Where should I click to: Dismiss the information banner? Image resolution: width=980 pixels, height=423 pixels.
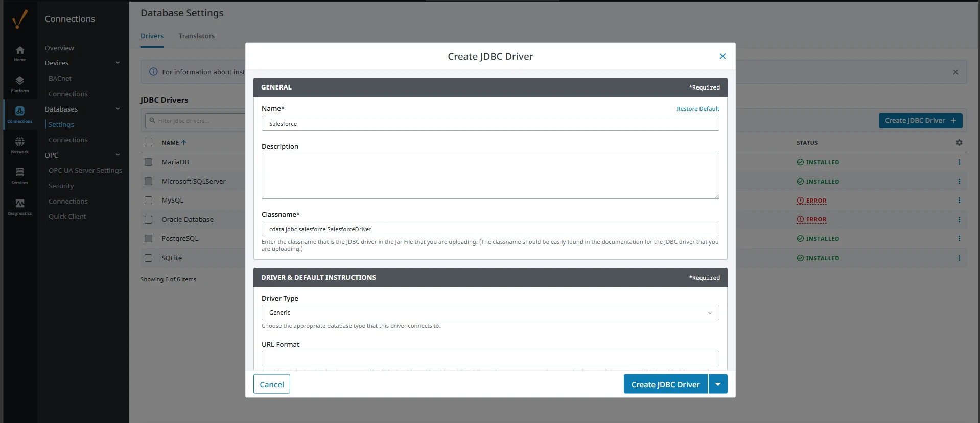click(955, 72)
